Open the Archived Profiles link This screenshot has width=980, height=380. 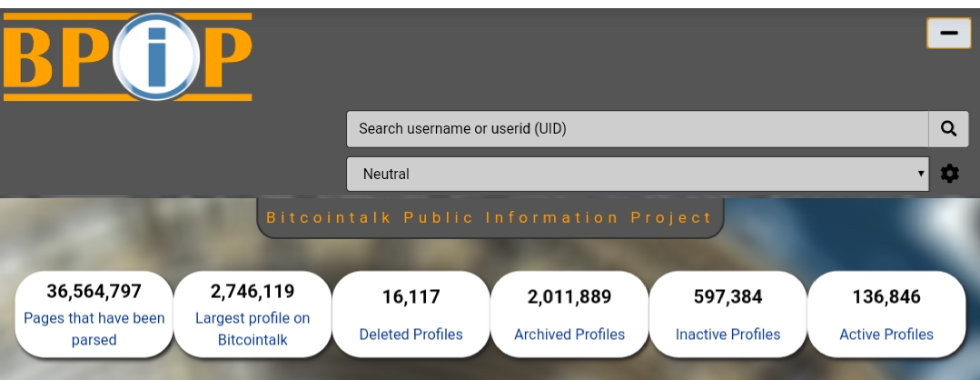tap(569, 335)
